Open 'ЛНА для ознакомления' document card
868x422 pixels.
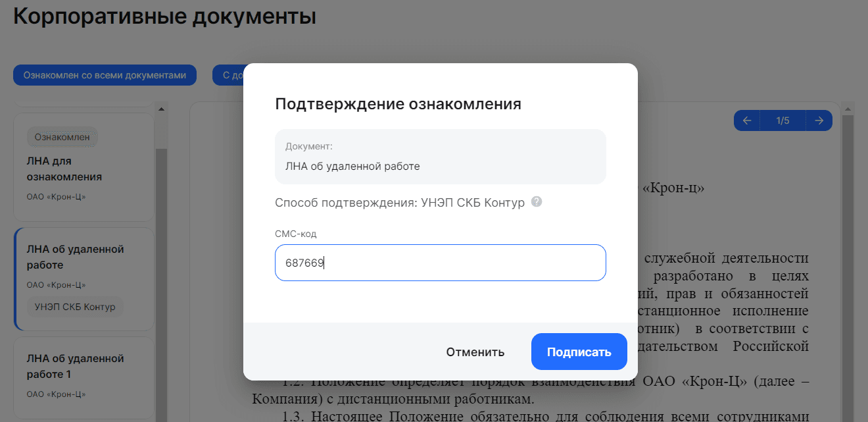[84, 167]
